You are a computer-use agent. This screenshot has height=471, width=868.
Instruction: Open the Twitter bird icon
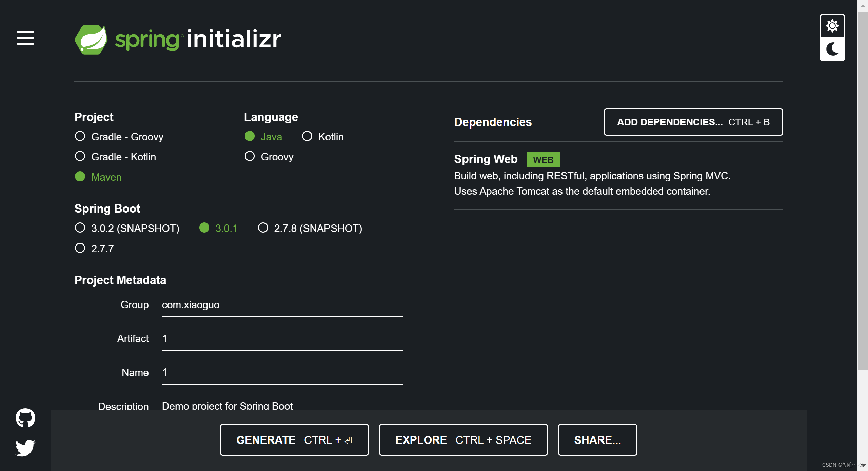[x=25, y=448]
